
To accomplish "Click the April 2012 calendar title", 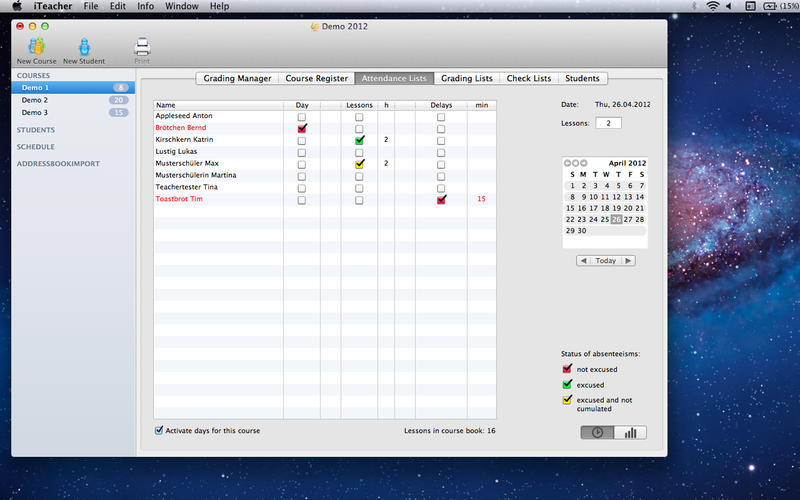I will (627, 163).
